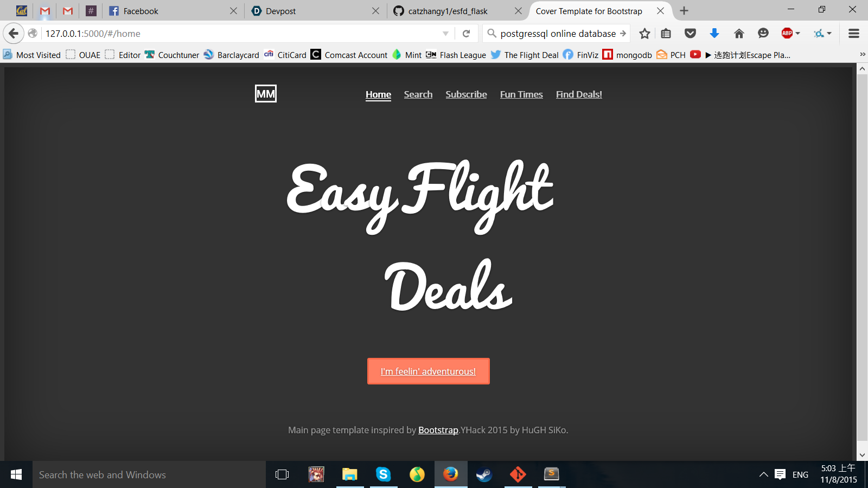The height and width of the screenshot is (488, 868).
Task: Open Skype from the taskbar
Action: (x=384, y=474)
